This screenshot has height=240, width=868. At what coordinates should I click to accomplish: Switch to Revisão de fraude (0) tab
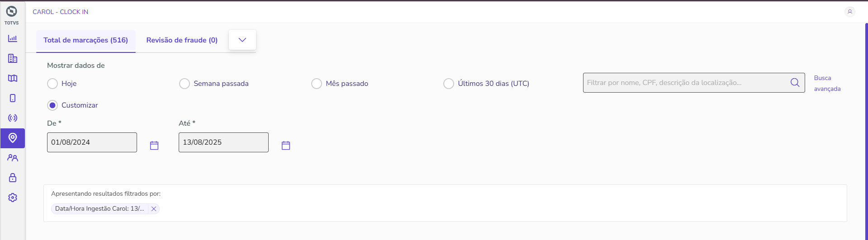click(182, 40)
